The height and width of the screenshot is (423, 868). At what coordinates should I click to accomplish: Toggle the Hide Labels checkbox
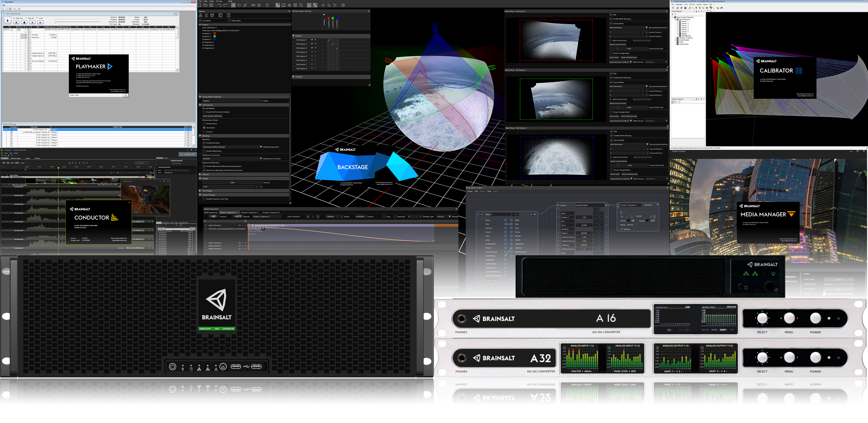pyautogui.click(x=229, y=21)
